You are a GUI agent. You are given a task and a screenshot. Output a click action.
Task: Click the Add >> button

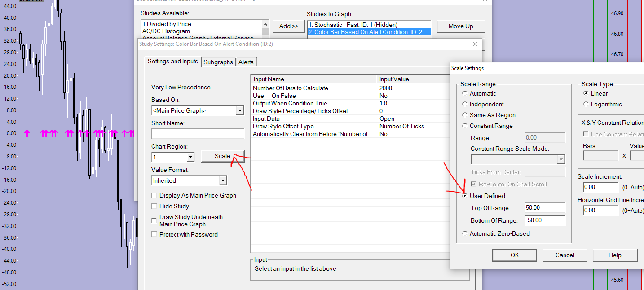289,26
